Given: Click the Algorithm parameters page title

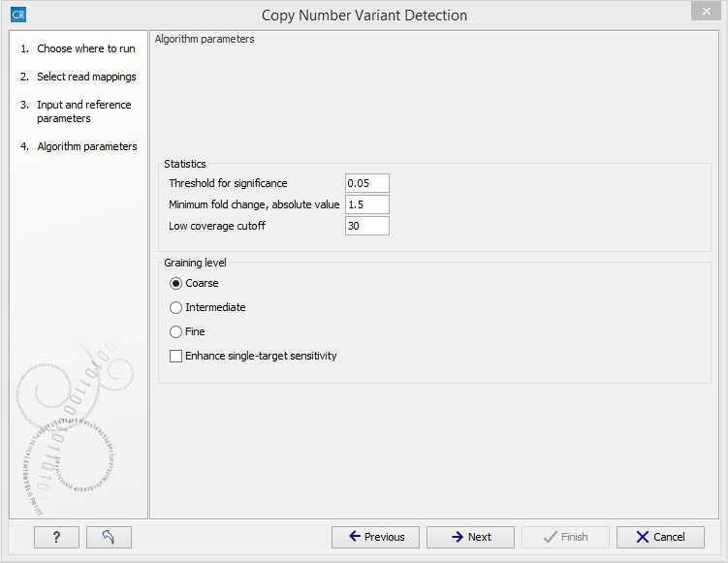Looking at the screenshot, I should point(205,39).
